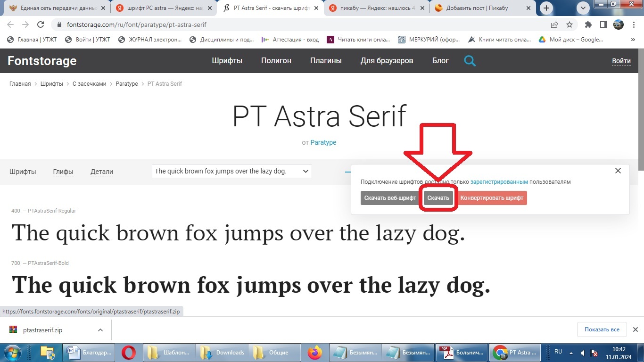The image size is (644, 362).
Task: Open 'Аттестация - вход' bookmark
Action: tap(290, 40)
